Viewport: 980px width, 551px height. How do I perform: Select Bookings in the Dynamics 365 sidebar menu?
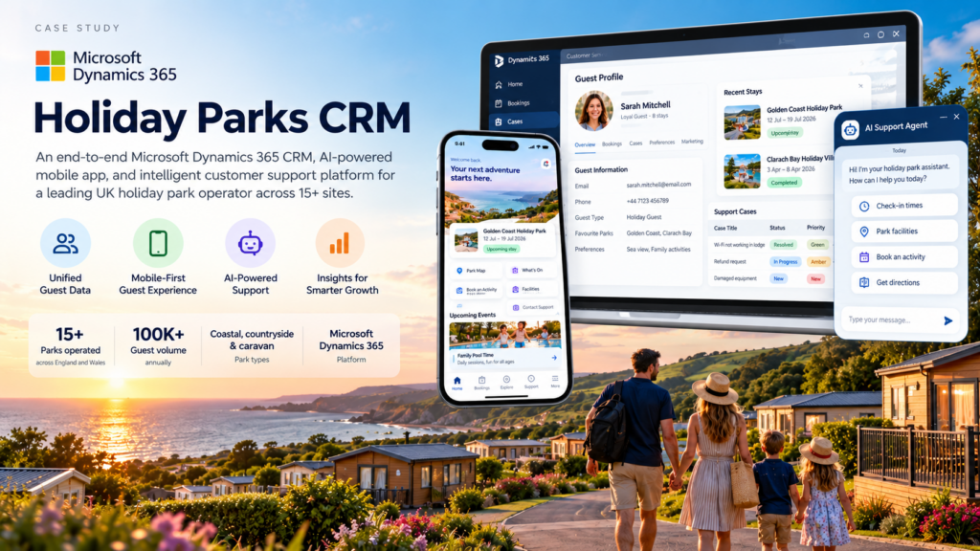click(519, 103)
